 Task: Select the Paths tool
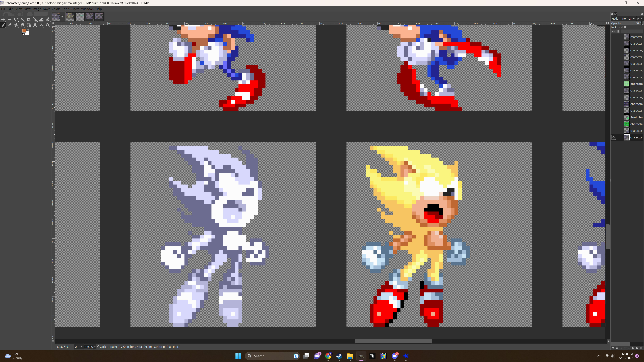[x=29, y=25]
